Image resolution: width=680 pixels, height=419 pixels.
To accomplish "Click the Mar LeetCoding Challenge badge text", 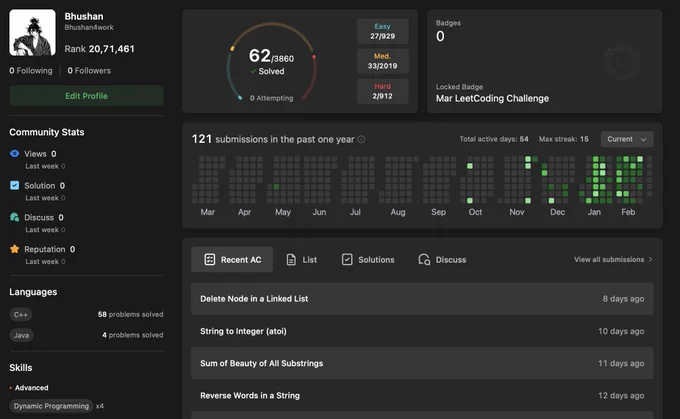I will pyautogui.click(x=492, y=98).
